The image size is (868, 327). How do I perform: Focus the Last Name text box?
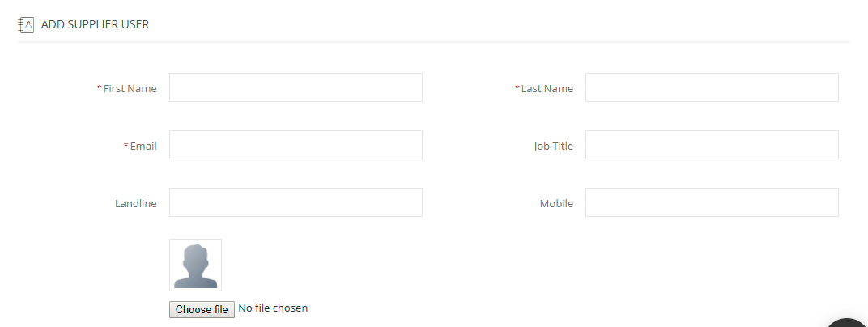coord(712,87)
